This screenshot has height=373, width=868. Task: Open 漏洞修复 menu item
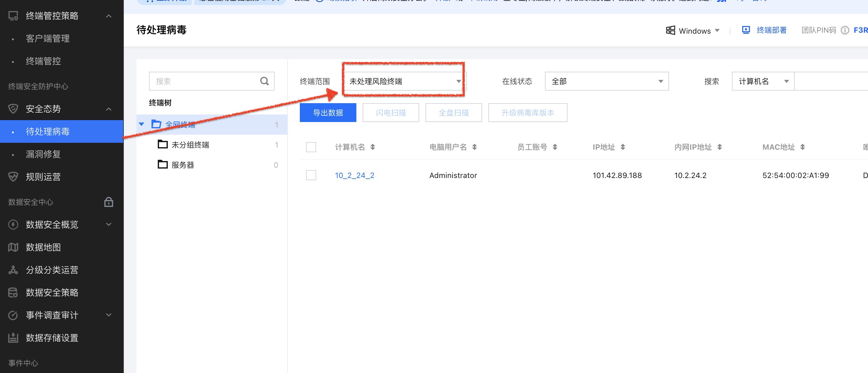[x=43, y=154]
